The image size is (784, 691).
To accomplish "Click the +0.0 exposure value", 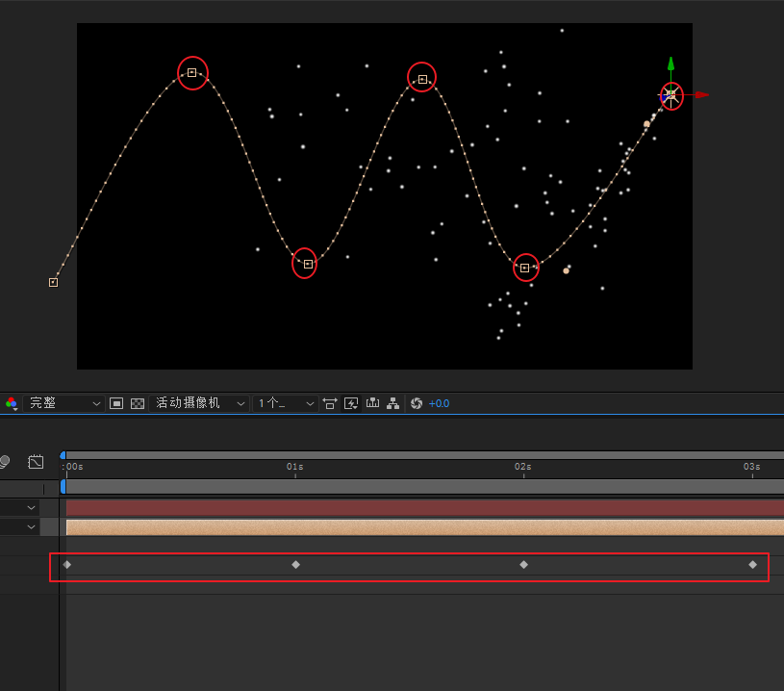I will [439, 403].
